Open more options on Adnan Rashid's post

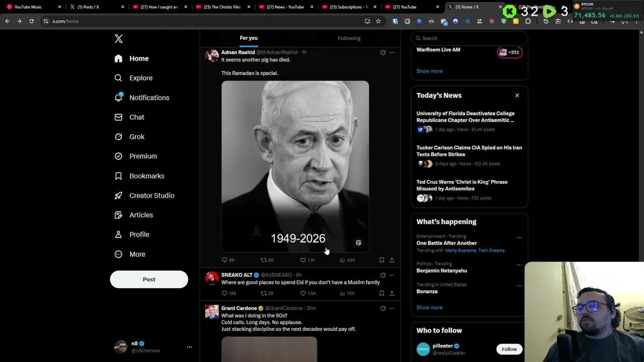click(392, 52)
